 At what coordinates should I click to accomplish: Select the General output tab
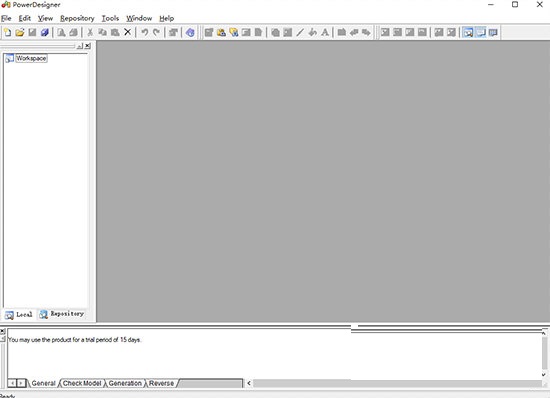43,383
